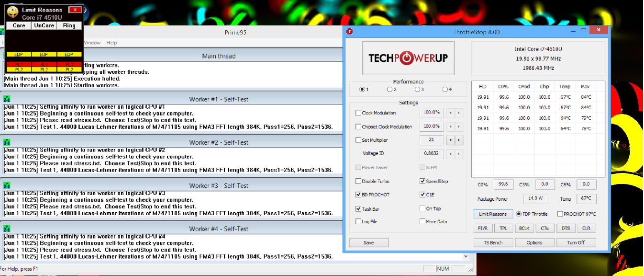This screenshot has width=644, height=276.
Task: Decrease Clock Modulation with left arrow
Action: coord(451,113)
